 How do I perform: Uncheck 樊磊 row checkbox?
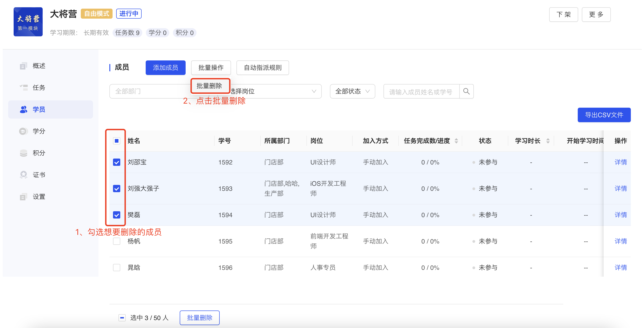tap(116, 215)
